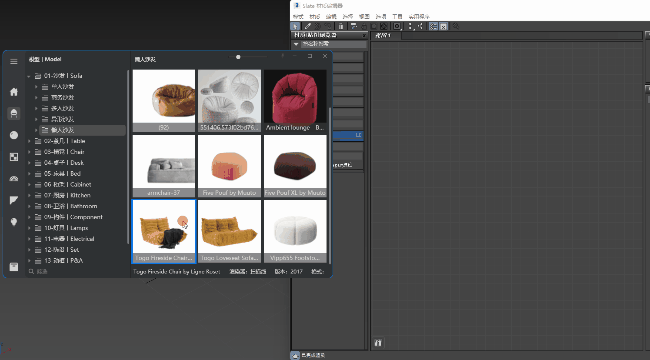Toggle Parameter Editor panel button in Slate
This screenshot has height=360, width=650.
coord(444,26)
